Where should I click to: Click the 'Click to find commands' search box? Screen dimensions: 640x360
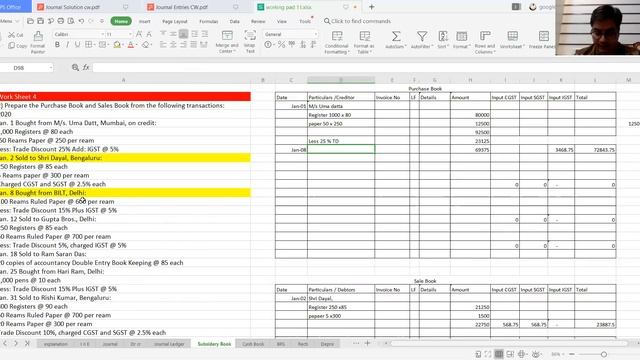coord(358,21)
